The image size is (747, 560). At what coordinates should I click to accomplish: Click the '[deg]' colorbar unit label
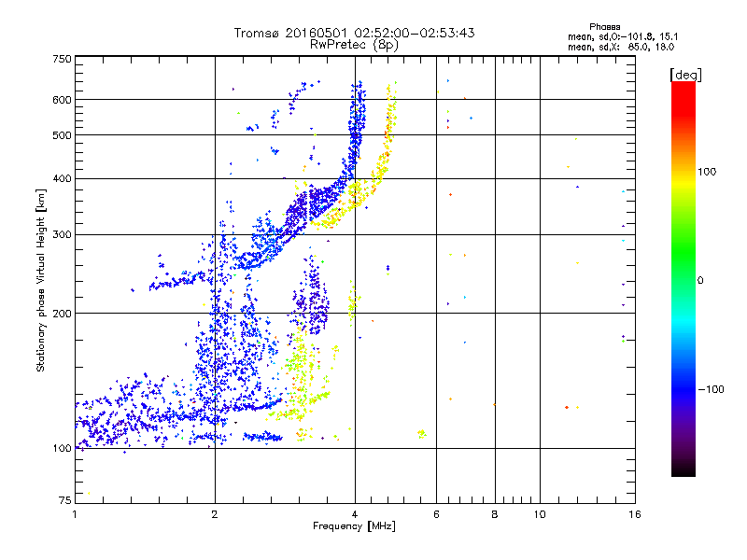click(685, 75)
